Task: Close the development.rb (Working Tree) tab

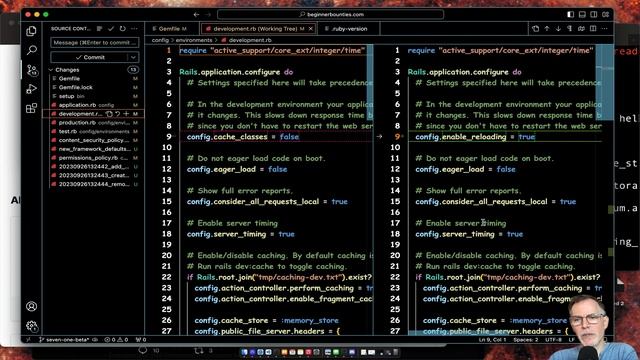Action: (311, 29)
